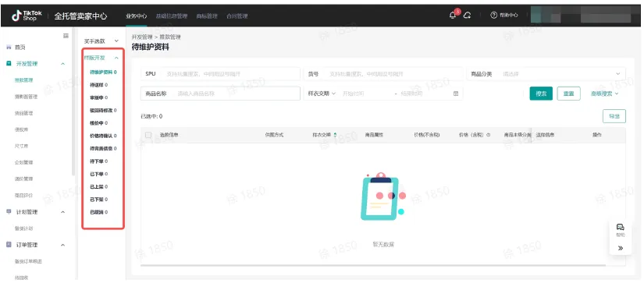Click the 计划管理 sidebar icon

pos(9,211)
